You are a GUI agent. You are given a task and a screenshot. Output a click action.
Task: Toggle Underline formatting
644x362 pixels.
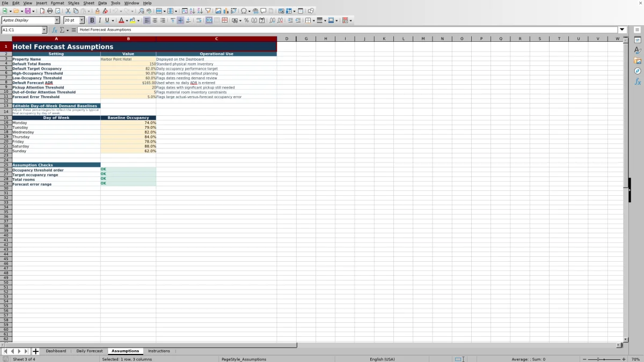[107, 20]
